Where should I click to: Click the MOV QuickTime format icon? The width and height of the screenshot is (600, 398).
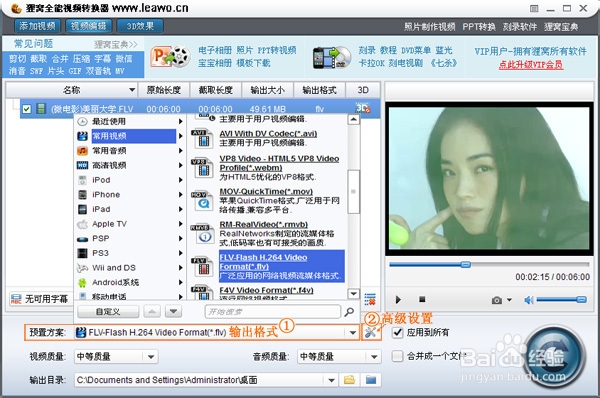pyautogui.click(x=202, y=201)
